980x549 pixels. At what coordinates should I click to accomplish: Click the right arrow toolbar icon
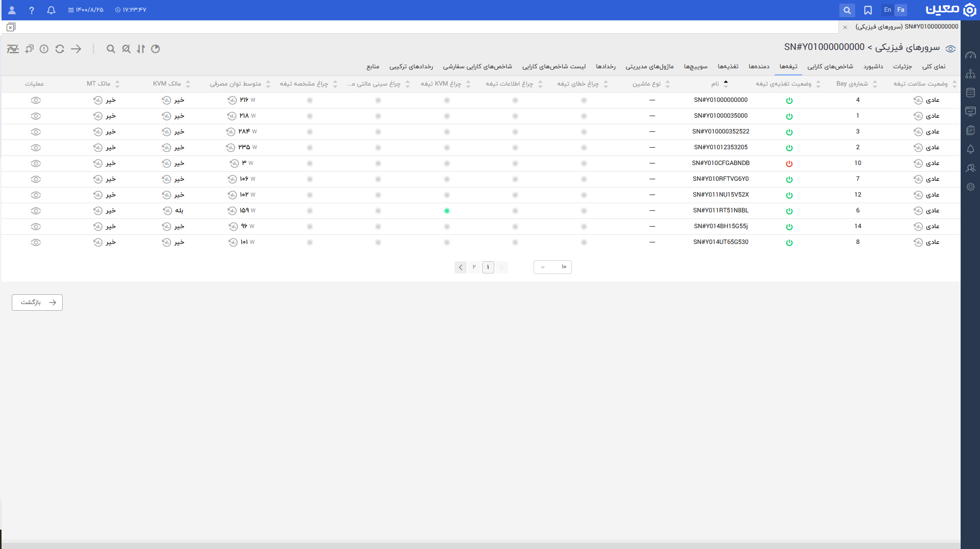(x=76, y=49)
